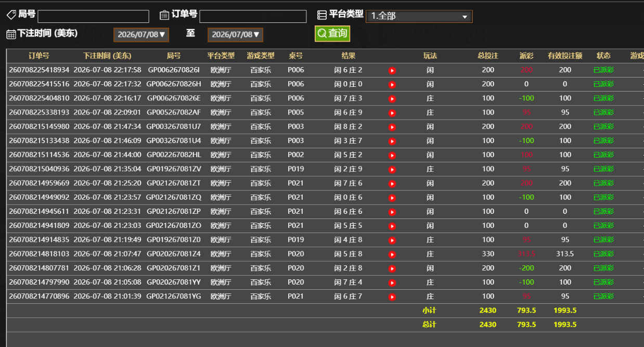Click 1993.5 in the 总计 row
The image size is (644, 347).
[x=565, y=324]
